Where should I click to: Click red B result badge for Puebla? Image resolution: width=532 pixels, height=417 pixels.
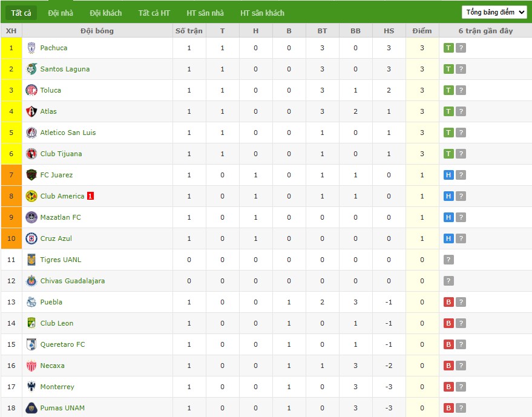(x=448, y=302)
